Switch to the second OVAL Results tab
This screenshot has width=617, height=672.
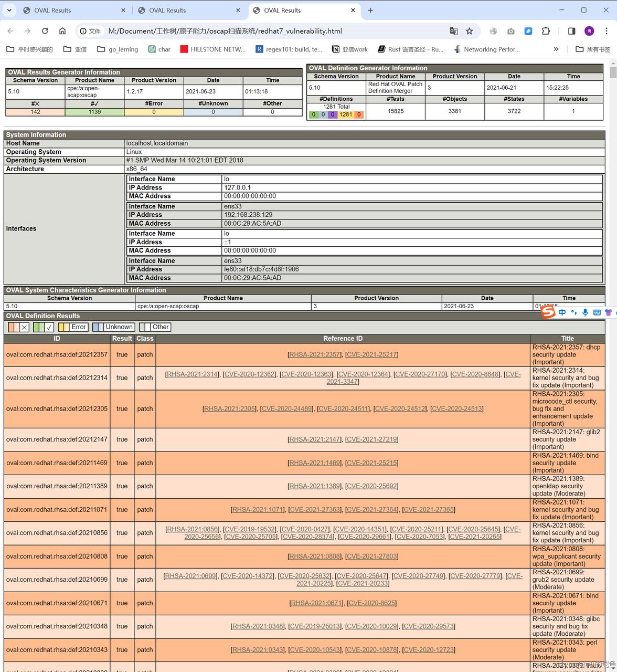click(189, 10)
